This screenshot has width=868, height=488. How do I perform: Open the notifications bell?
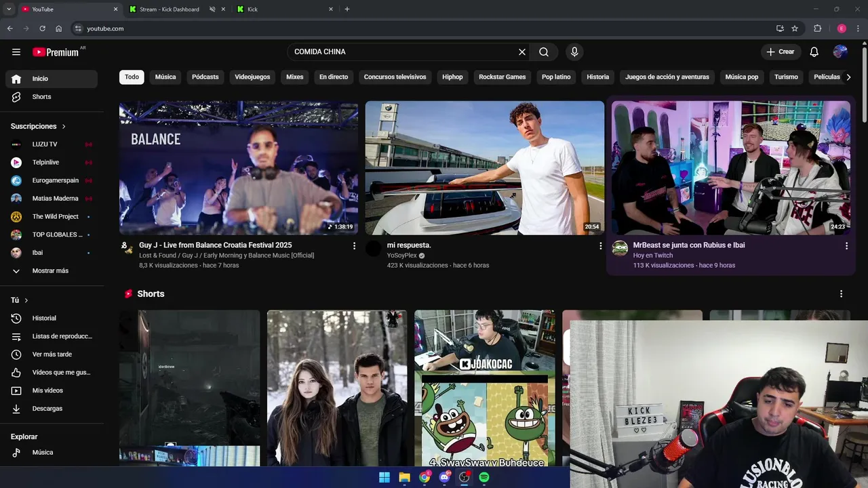pyautogui.click(x=814, y=52)
